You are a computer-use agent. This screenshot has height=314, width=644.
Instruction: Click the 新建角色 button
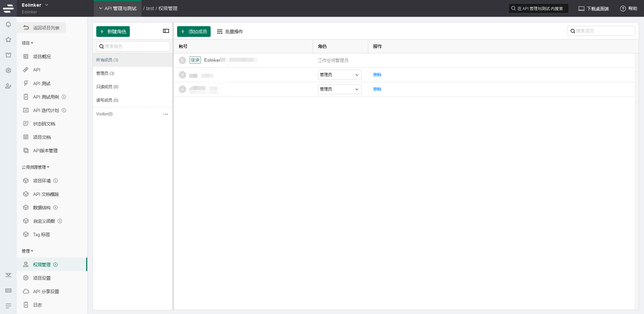pyautogui.click(x=113, y=32)
